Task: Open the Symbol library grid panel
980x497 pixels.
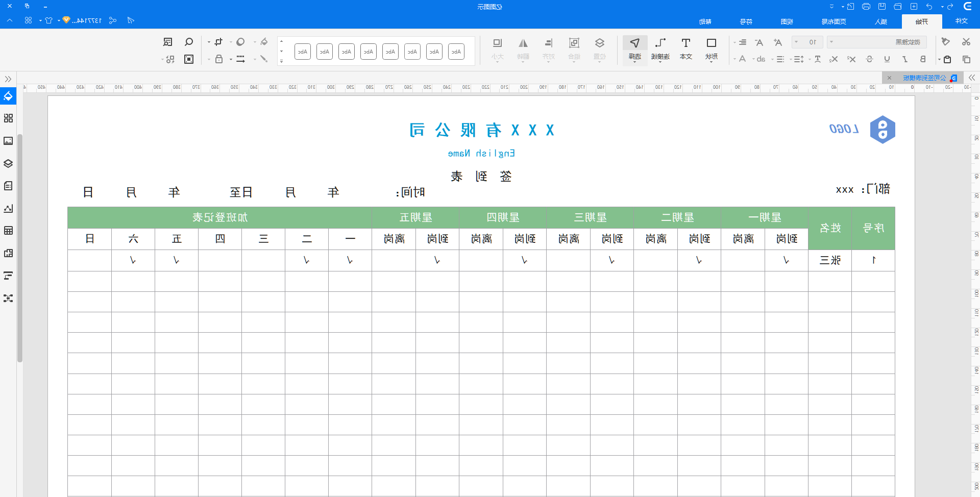Action: 8,118
